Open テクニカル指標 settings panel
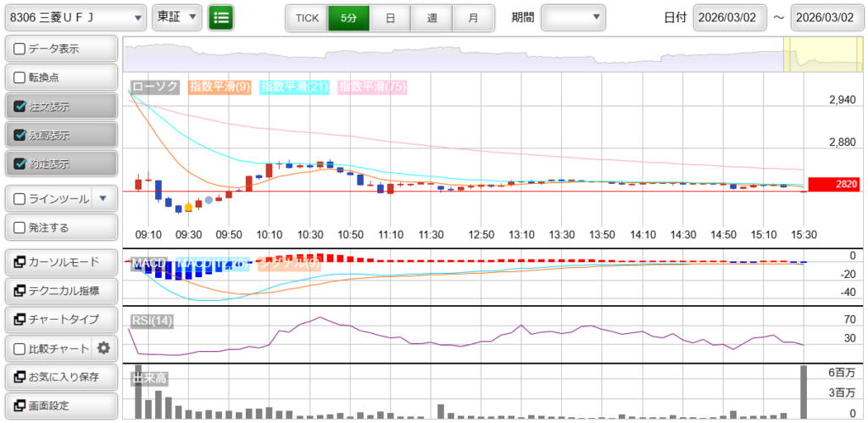The height and width of the screenshot is (423, 868). click(60, 291)
